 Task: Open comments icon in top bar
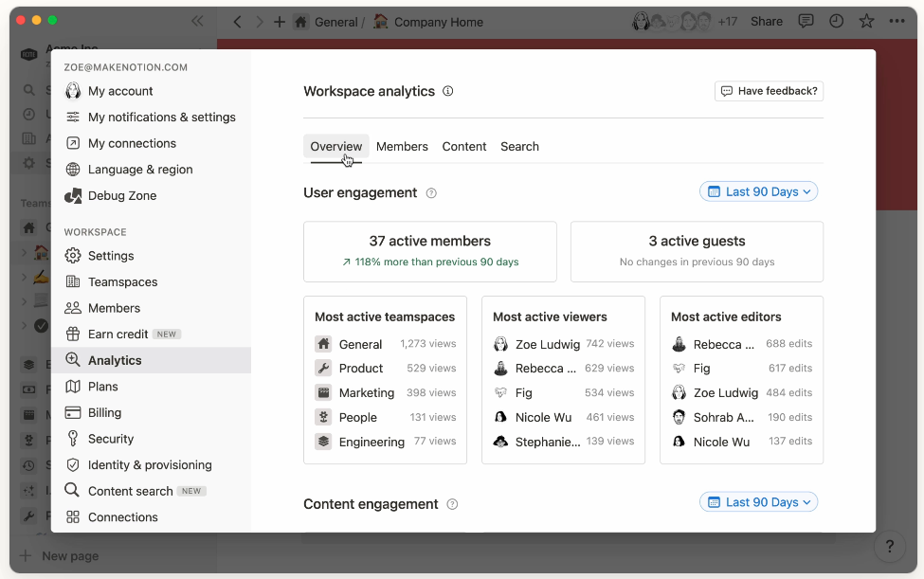click(x=806, y=22)
